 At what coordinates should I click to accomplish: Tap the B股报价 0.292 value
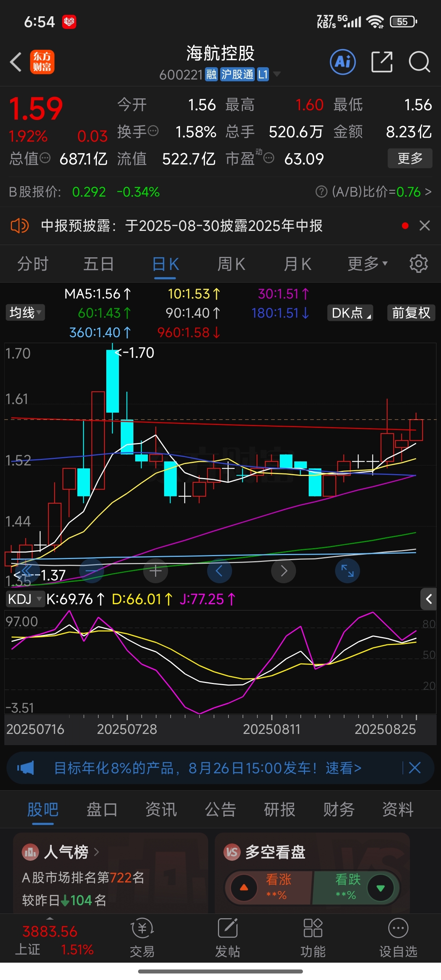click(x=89, y=192)
